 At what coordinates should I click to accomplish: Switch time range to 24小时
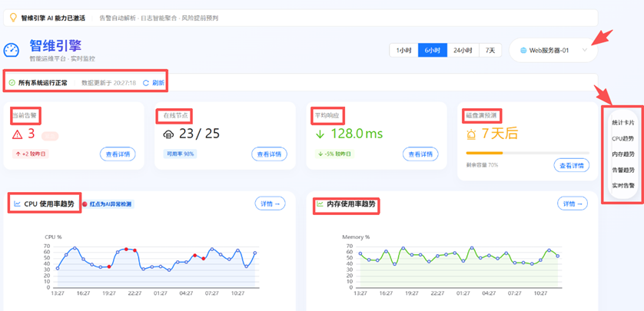[463, 51]
